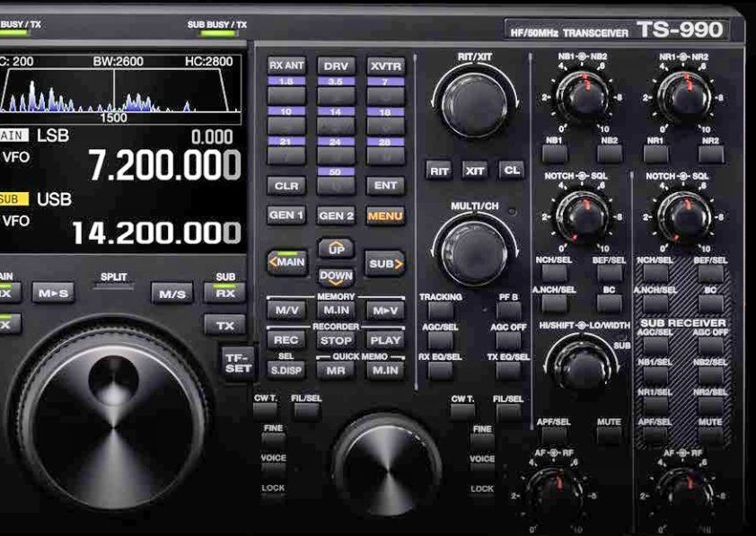Select the orange SUB band button
Image resolution: width=756 pixels, height=536 pixels.
tap(385, 264)
